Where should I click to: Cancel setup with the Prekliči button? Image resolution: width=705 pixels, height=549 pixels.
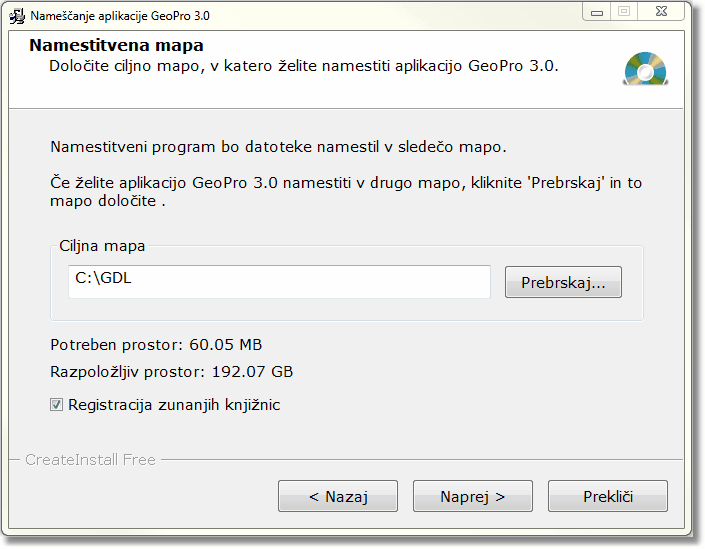[x=607, y=496]
